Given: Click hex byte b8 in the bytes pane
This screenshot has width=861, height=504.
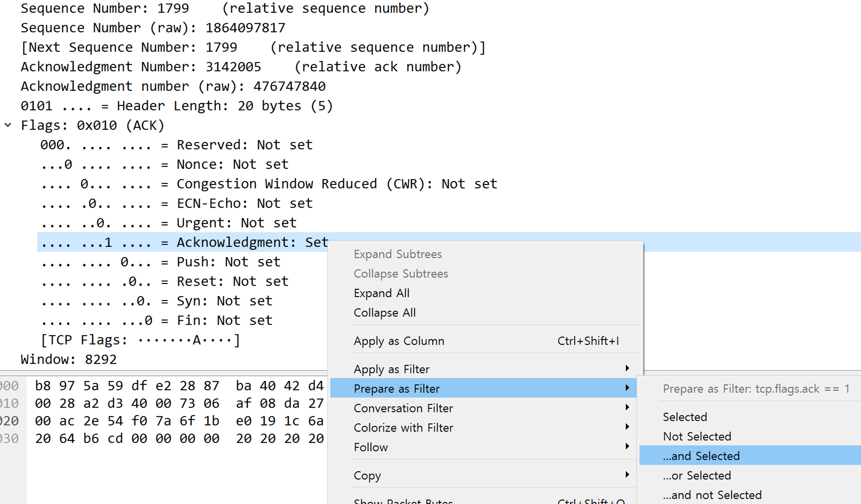Looking at the screenshot, I should (43, 386).
